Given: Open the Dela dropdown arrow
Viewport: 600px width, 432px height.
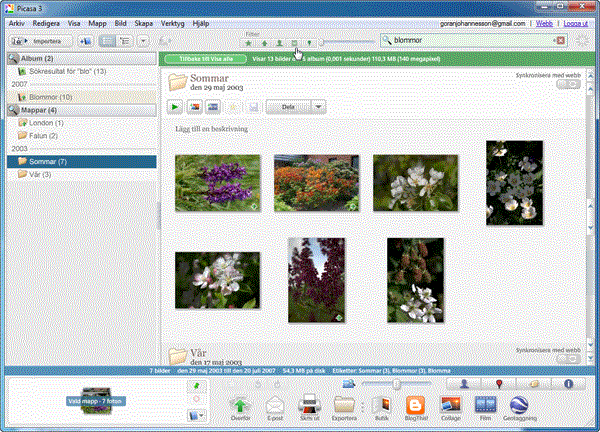Looking at the screenshot, I should [x=318, y=106].
